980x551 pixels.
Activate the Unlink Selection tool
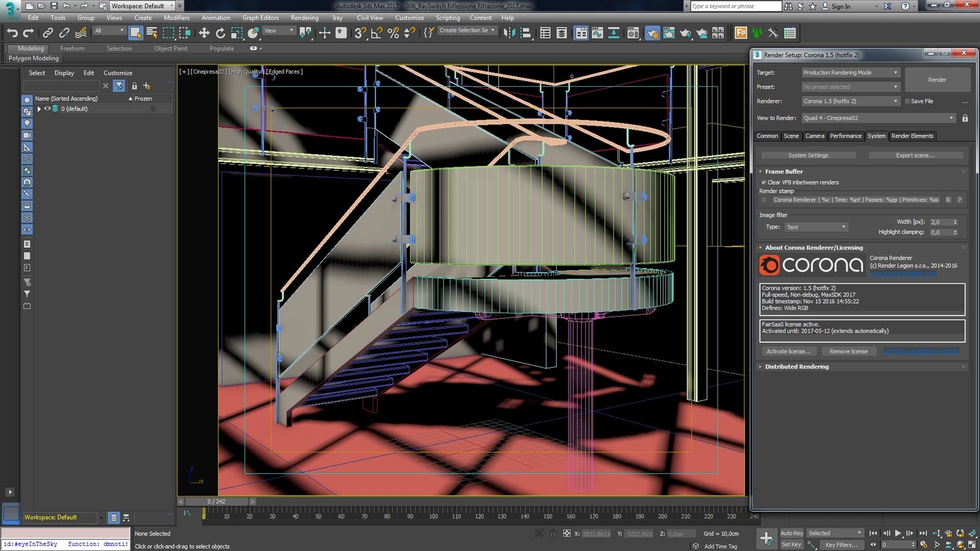(x=64, y=32)
